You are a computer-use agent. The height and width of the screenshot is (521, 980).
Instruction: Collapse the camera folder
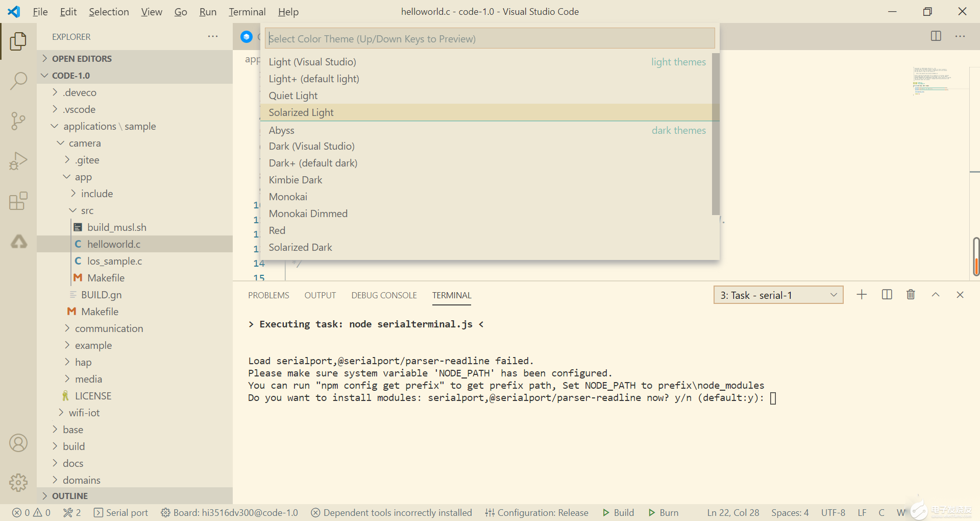[x=135, y=143]
